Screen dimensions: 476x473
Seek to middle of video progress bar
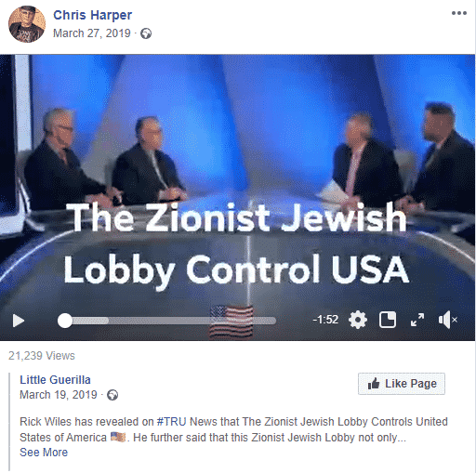(170, 321)
